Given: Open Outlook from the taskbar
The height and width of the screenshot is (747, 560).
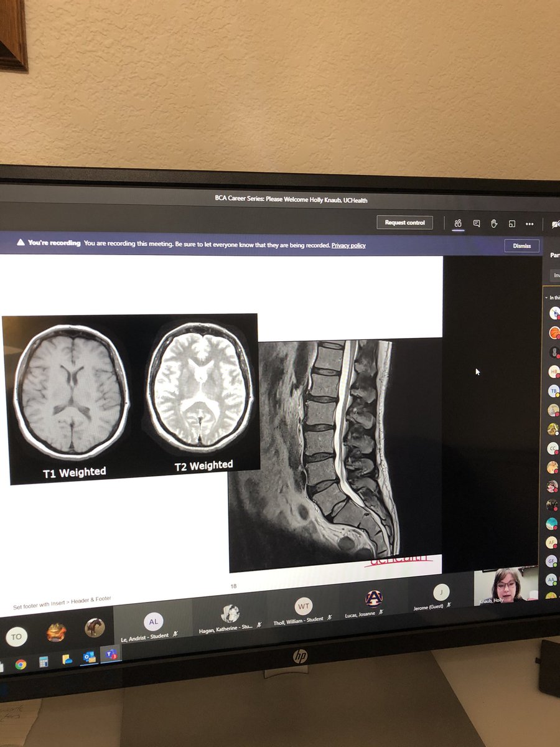Looking at the screenshot, I should [x=90, y=657].
